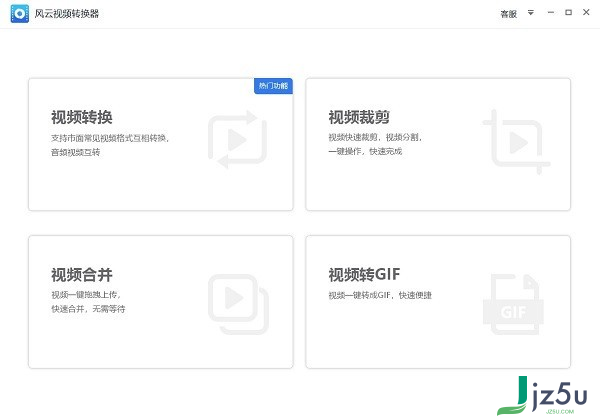Click the video convert loop-arrows icon

(x=238, y=139)
